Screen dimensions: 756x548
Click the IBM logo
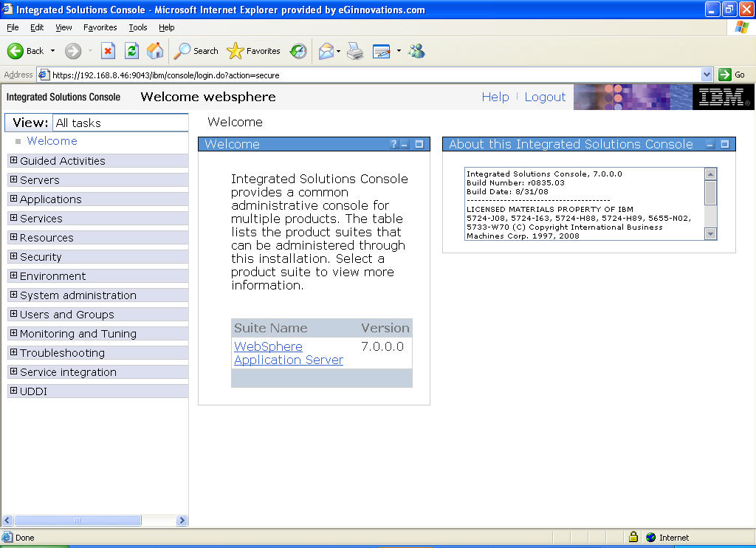pos(724,97)
